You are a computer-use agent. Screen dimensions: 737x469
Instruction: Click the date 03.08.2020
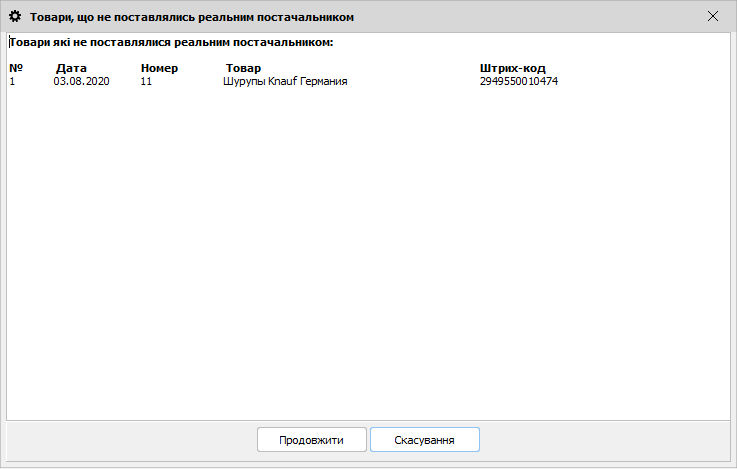click(x=81, y=82)
